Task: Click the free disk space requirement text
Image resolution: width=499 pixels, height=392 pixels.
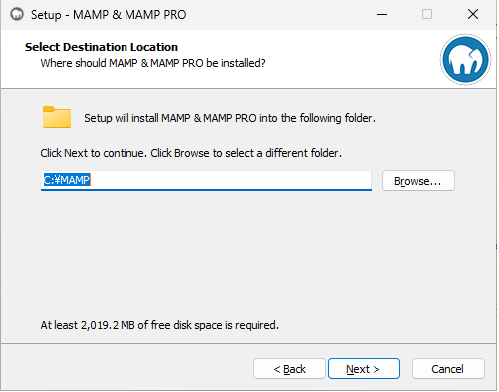Action: point(159,325)
